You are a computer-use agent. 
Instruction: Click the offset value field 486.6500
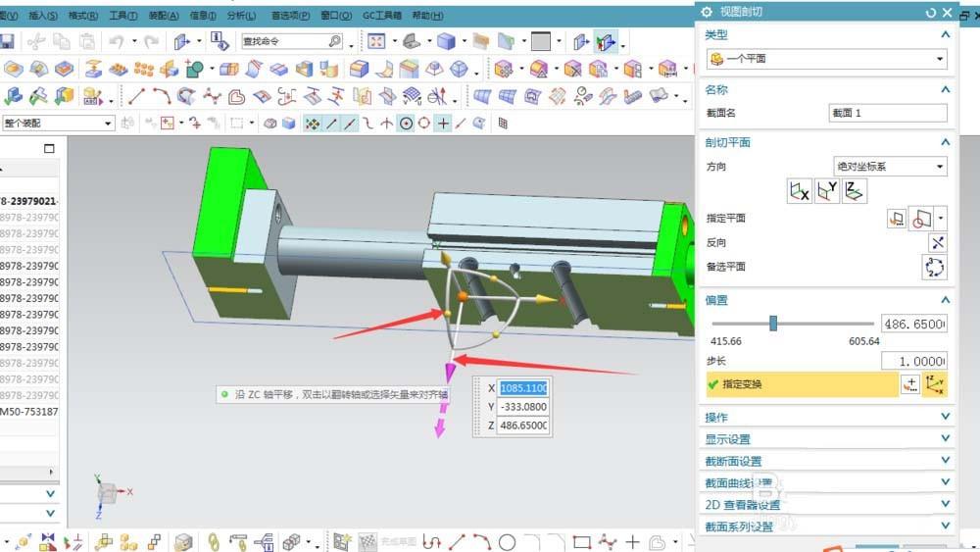[913, 324]
